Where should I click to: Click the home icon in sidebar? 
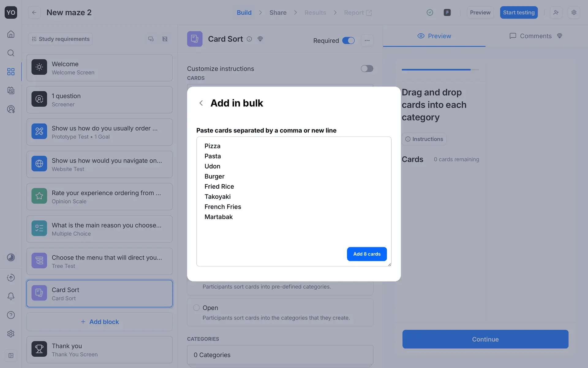tap(11, 34)
